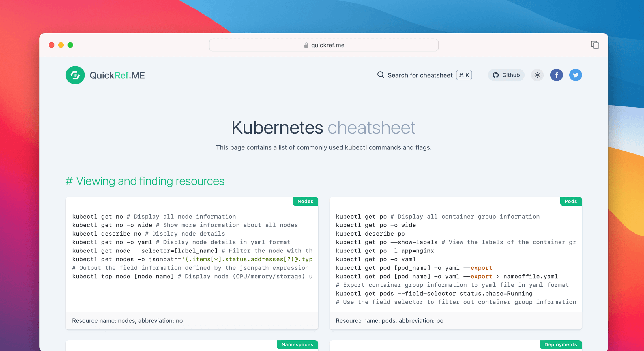The width and height of the screenshot is (644, 351).
Task: Open the Pods cheatsheet badge
Action: [x=571, y=201]
